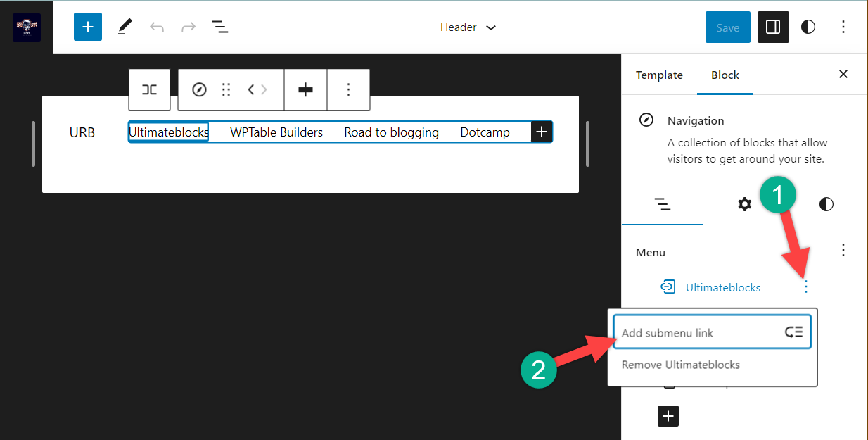Select the WPTable Builders menu item
The height and width of the screenshot is (440, 868).
276,132
